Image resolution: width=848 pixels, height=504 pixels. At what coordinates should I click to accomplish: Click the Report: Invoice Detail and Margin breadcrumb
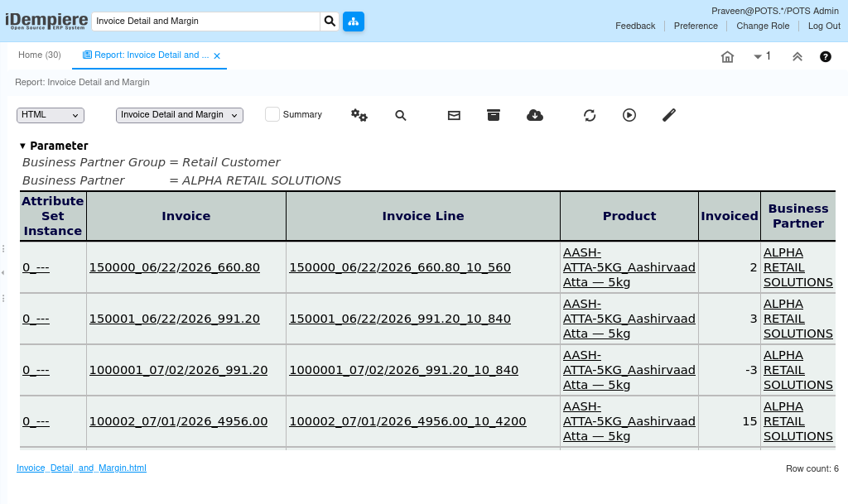pos(82,82)
